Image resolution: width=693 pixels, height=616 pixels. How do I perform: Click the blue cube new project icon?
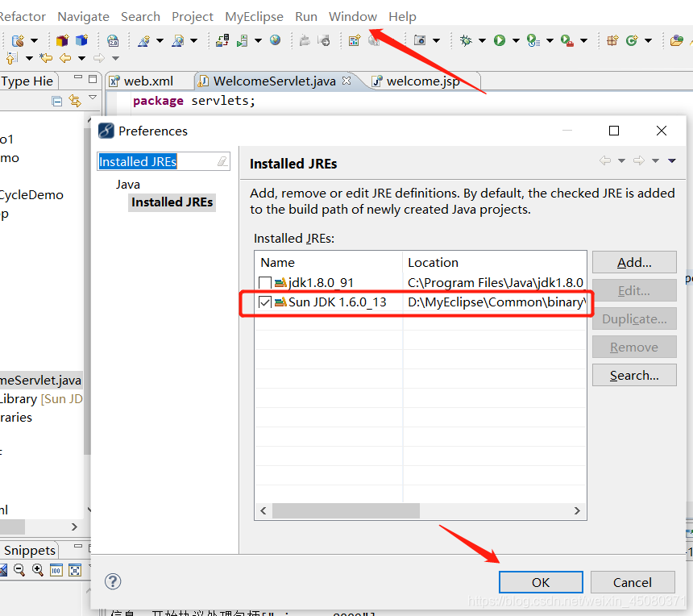point(81,40)
